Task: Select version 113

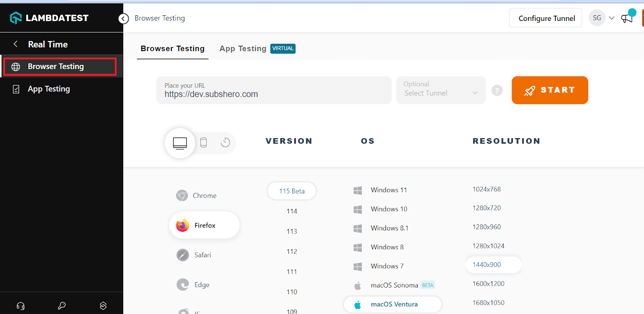Action: pyautogui.click(x=292, y=231)
